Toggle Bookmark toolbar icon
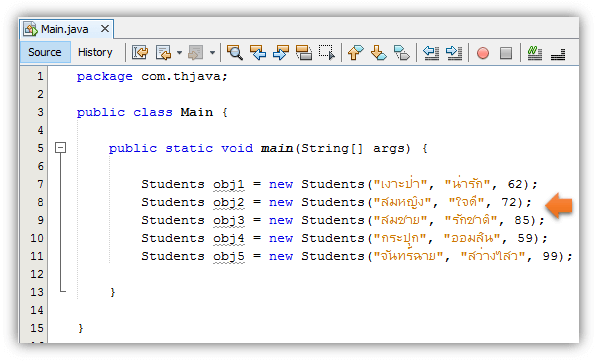The height and width of the screenshot is (361, 599). [401, 52]
